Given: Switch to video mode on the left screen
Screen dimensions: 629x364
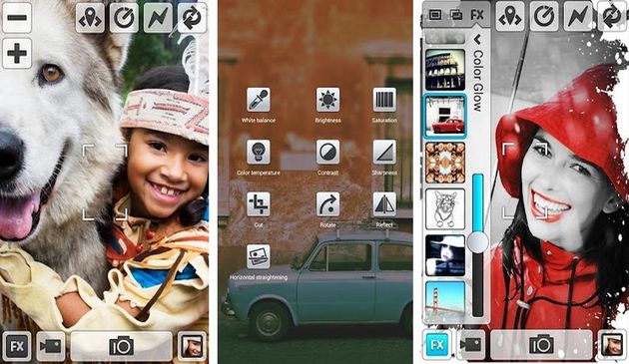Looking at the screenshot, I should coord(51,346).
